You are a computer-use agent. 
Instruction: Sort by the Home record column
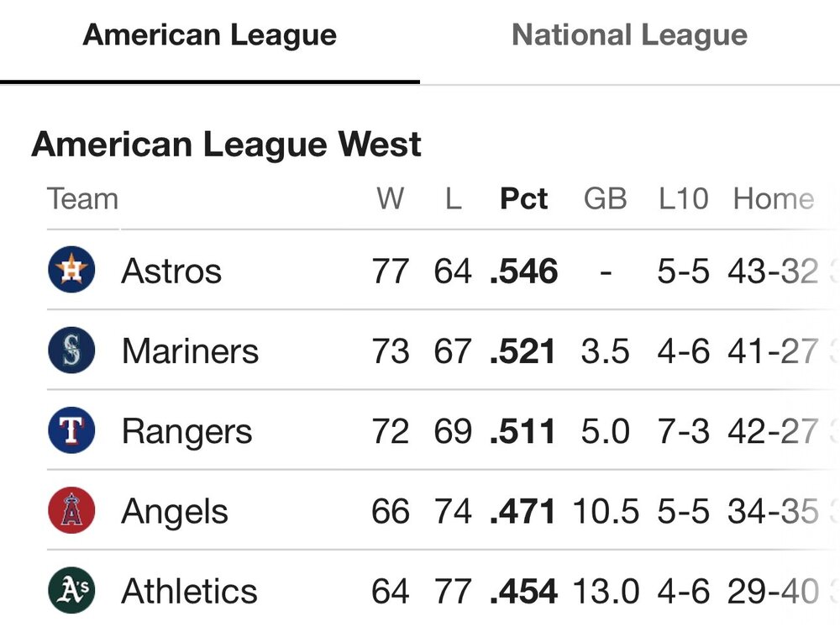coord(773,199)
